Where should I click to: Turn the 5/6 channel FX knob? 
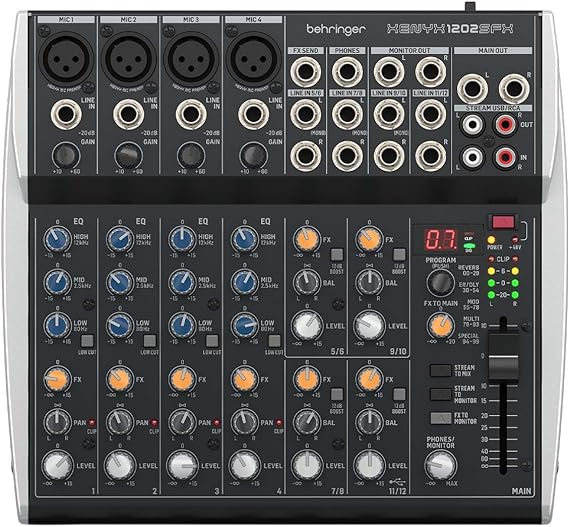coord(307,239)
